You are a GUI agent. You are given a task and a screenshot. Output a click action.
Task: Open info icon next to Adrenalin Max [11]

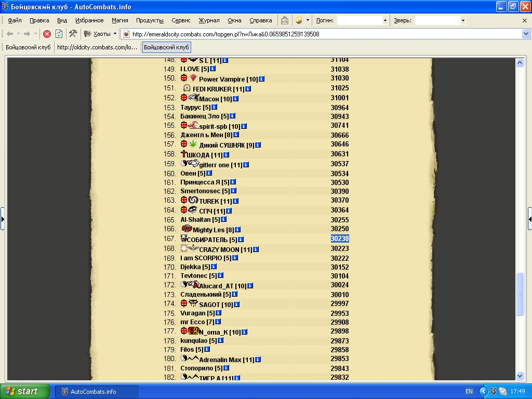point(258,360)
